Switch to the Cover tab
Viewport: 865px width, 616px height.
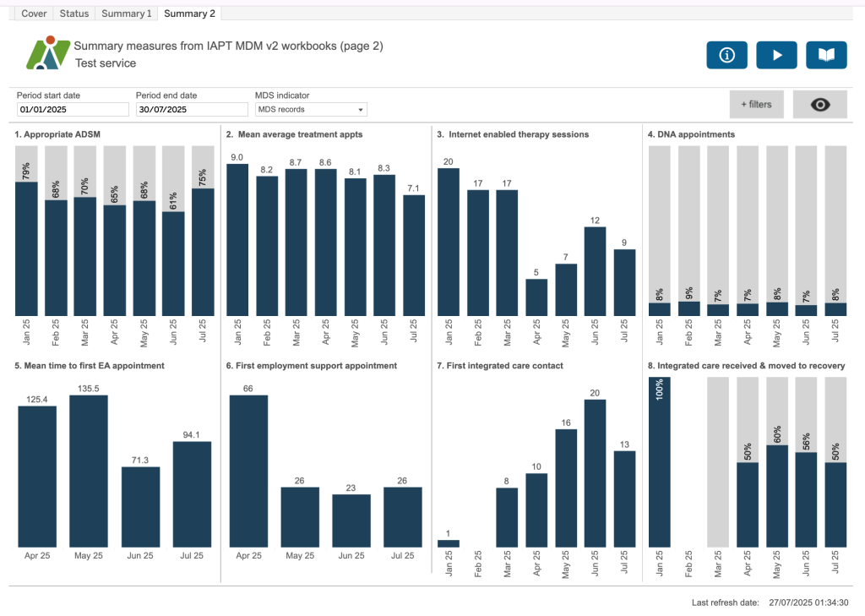coord(34,14)
